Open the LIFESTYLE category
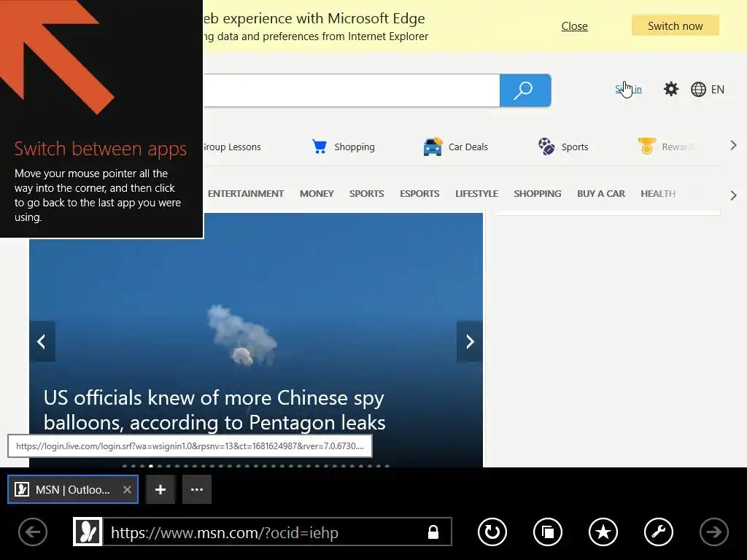Viewport: 747px width, 560px height. click(x=476, y=194)
